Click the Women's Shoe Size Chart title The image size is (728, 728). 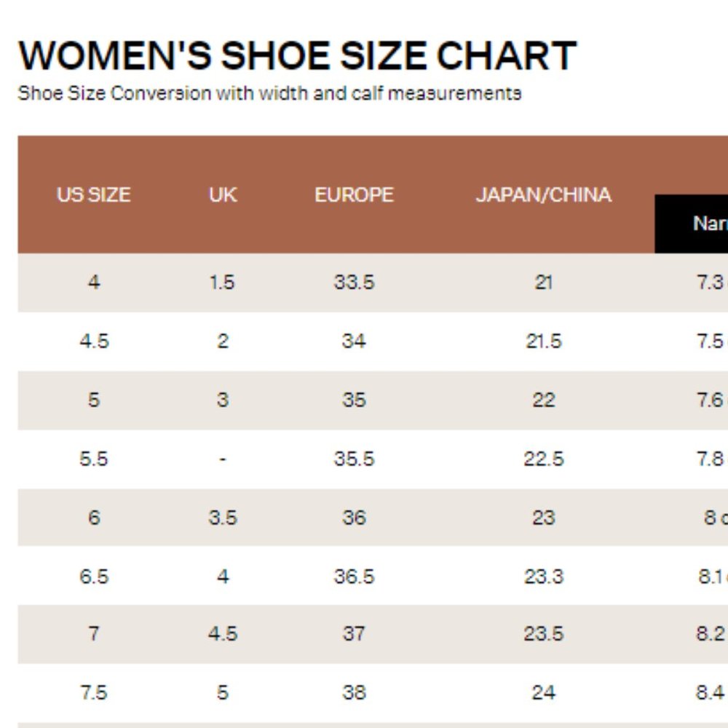pos(297,55)
